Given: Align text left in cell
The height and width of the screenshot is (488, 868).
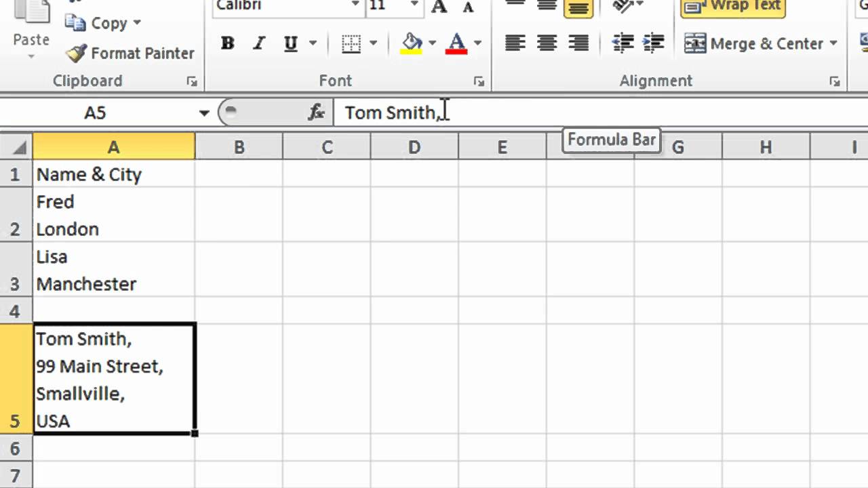Looking at the screenshot, I should pos(515,44).
